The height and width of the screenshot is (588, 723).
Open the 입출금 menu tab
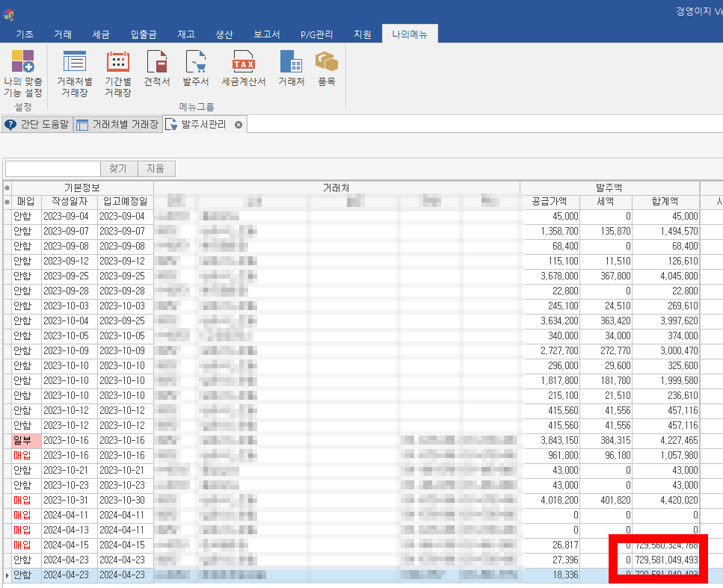pyautogui.click(x=144, y=34)
